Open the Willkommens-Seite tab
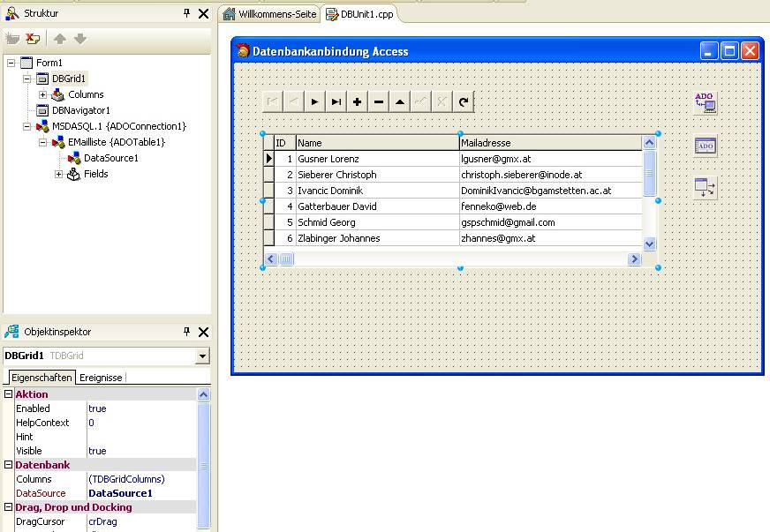770x532 pixels. pos(268,14)
